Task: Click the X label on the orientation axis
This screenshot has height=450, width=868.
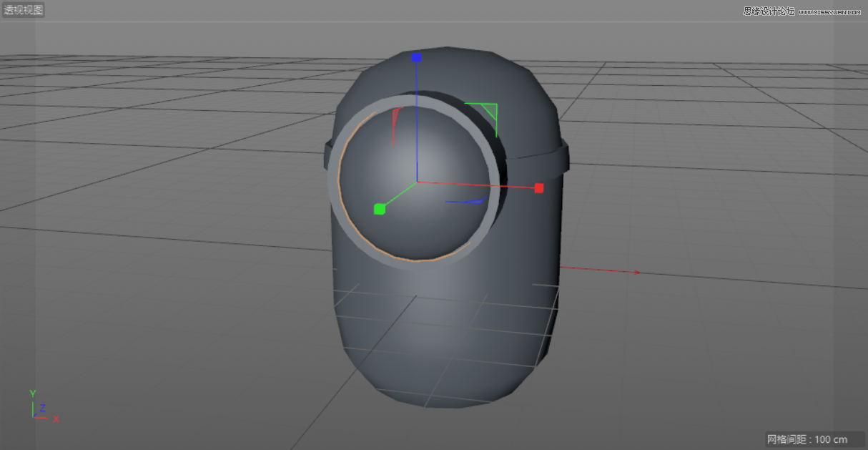Action: coord(55,419)
